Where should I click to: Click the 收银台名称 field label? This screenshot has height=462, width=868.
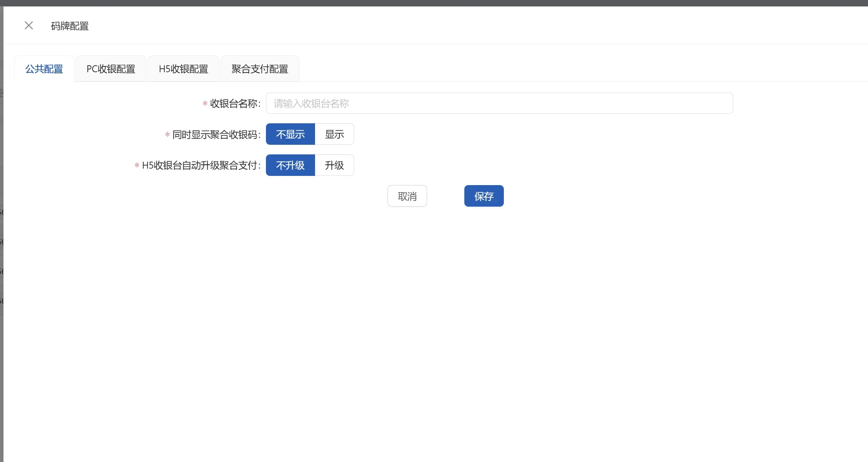click(x=234, y=104)
